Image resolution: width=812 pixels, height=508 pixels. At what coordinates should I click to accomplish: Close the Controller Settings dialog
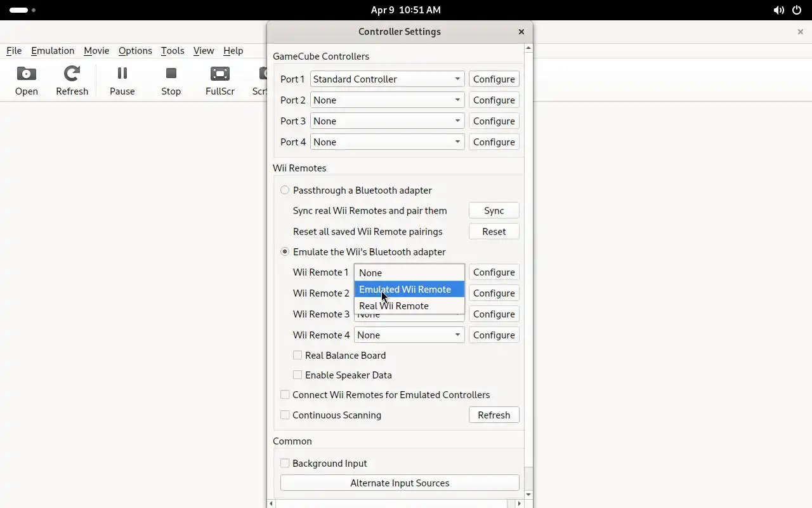tap(521, 32)
